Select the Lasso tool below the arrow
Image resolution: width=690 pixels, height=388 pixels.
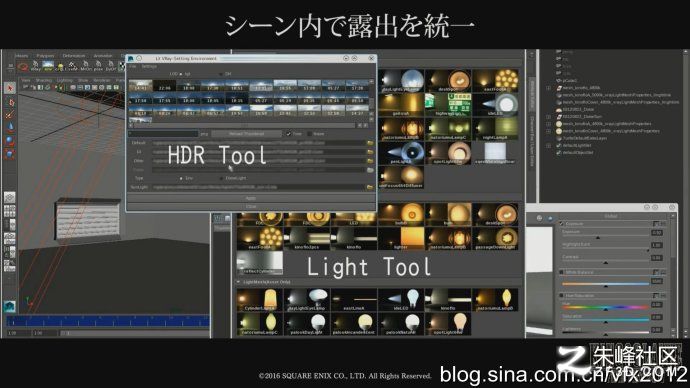(10, 102)
